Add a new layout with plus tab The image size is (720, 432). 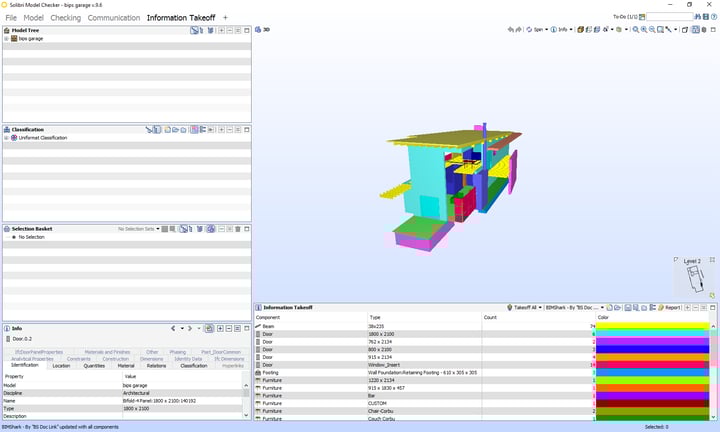pos(225,17)
